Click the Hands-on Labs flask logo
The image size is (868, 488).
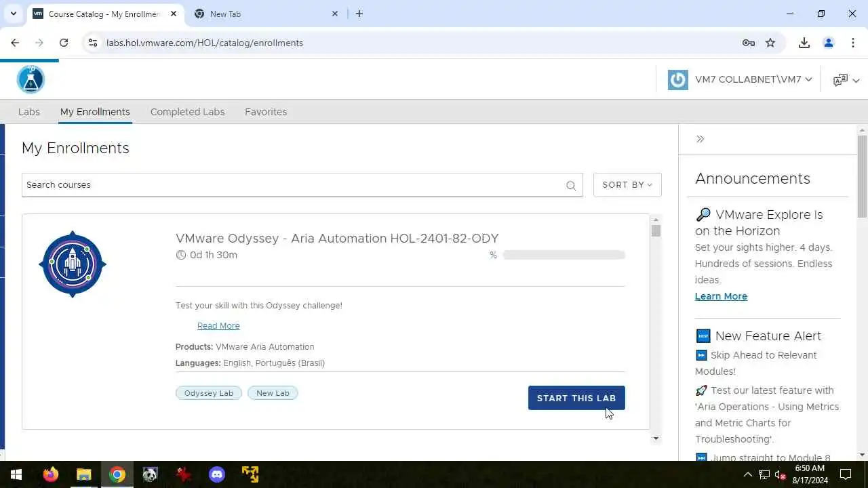coord(31,79)
